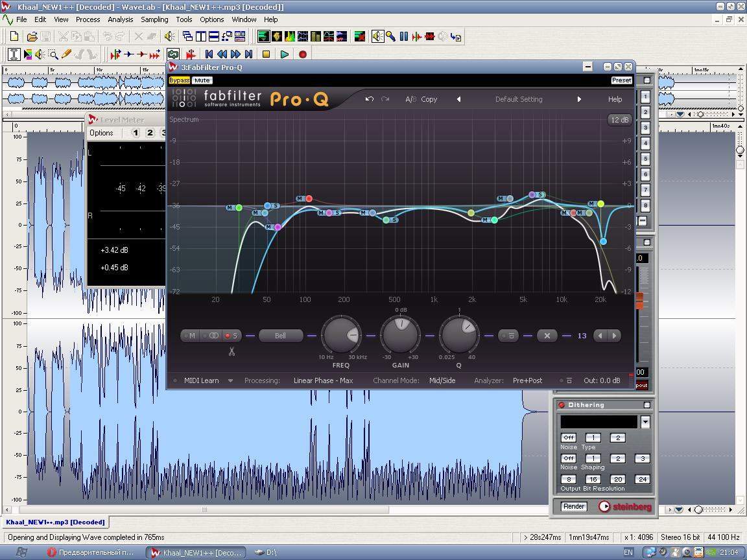The width and height of the screenshot is (747, 560).
Task: Open Processing mode Linear Phase - Max menu
Action: pyautogui.click(x=323, y=380)
